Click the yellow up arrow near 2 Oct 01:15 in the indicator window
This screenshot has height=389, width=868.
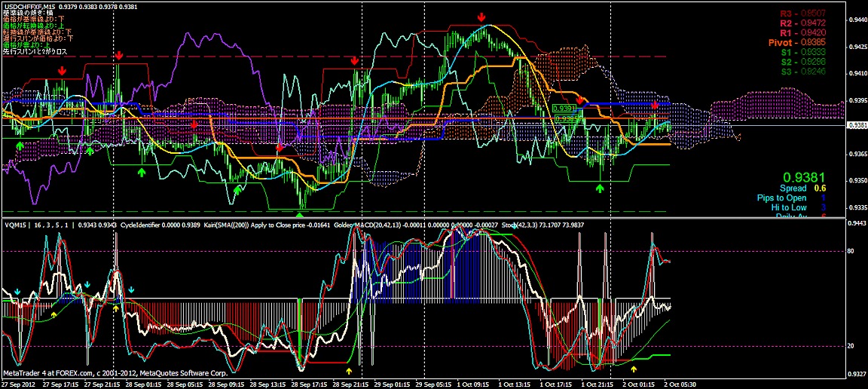(x=634, y=369)
